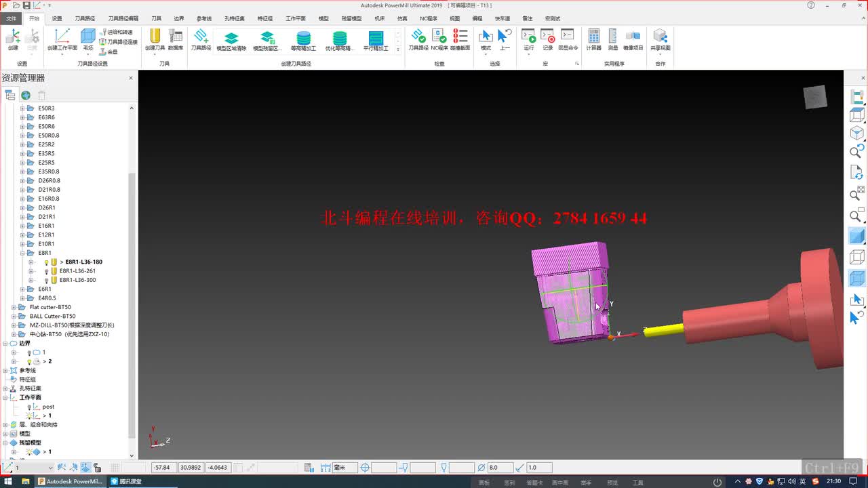Toggle shaded view on right toolbar
The width and height of the screenshot is (868, 488).
[x=857, y=236]
